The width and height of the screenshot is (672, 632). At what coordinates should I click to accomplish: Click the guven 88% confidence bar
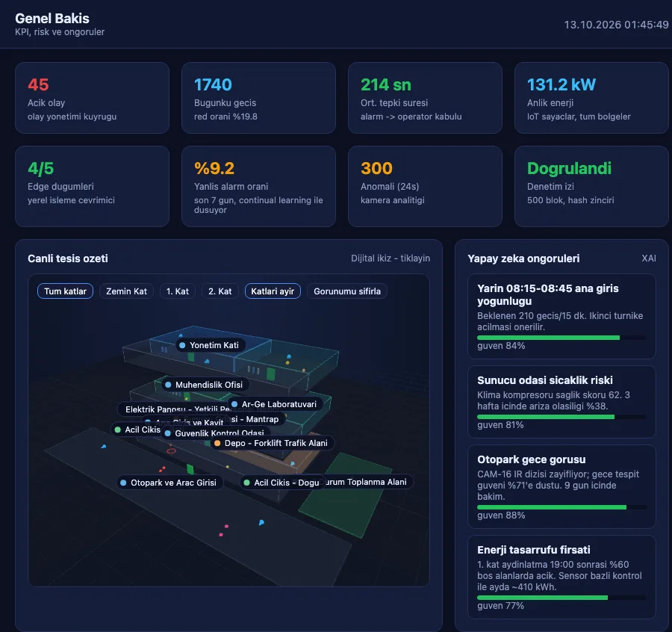click(561, 507)
